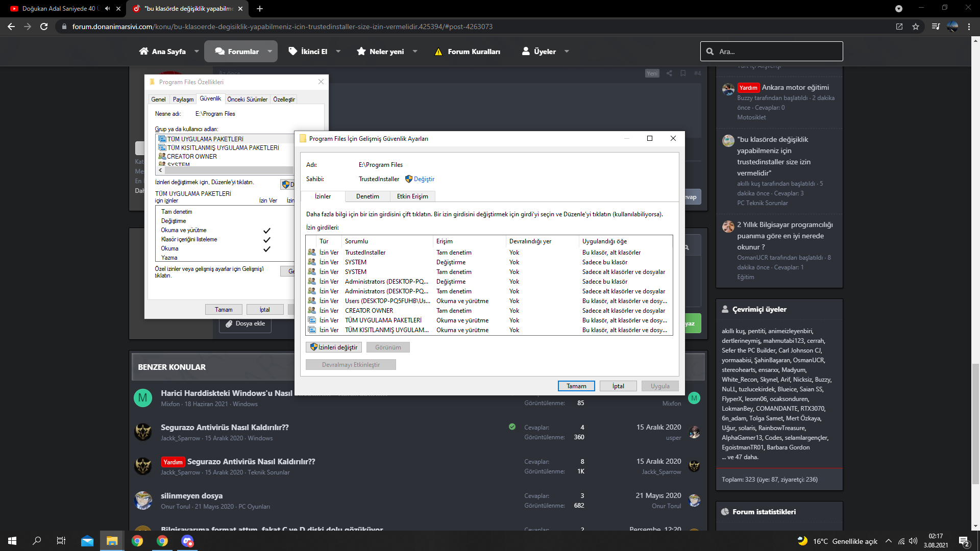Click share icon on forum post
The width and height of the screenshot is (980, 551).
tap(669, 73)
